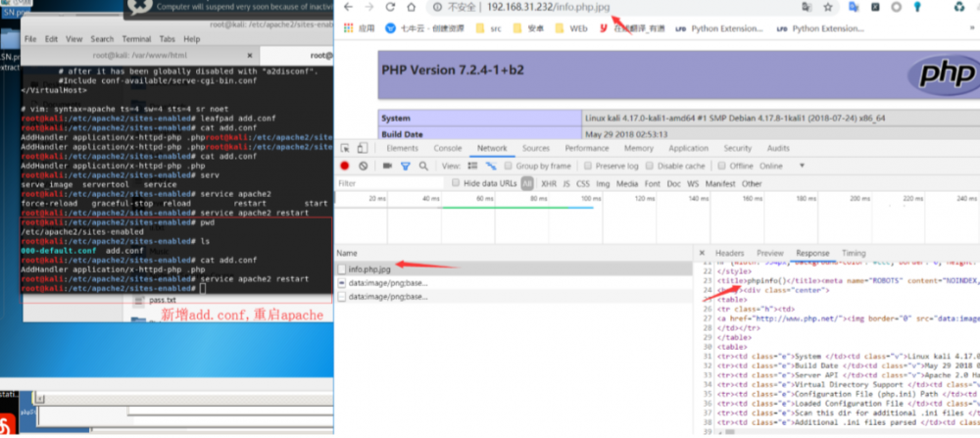Show the request Timing tab

(854, 253)
